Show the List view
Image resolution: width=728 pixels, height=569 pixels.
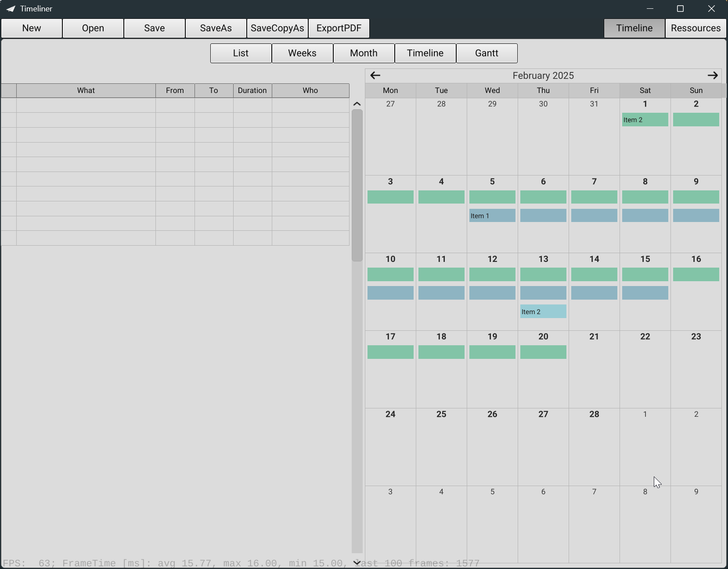click(241, 53)
